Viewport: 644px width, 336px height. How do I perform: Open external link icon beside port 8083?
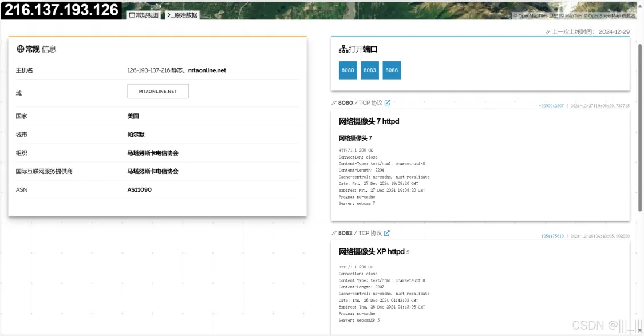[387, 233]
